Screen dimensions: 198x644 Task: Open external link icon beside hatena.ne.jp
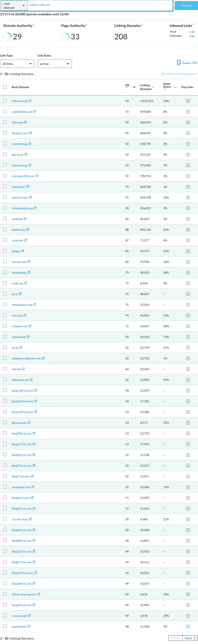point(30,101)
